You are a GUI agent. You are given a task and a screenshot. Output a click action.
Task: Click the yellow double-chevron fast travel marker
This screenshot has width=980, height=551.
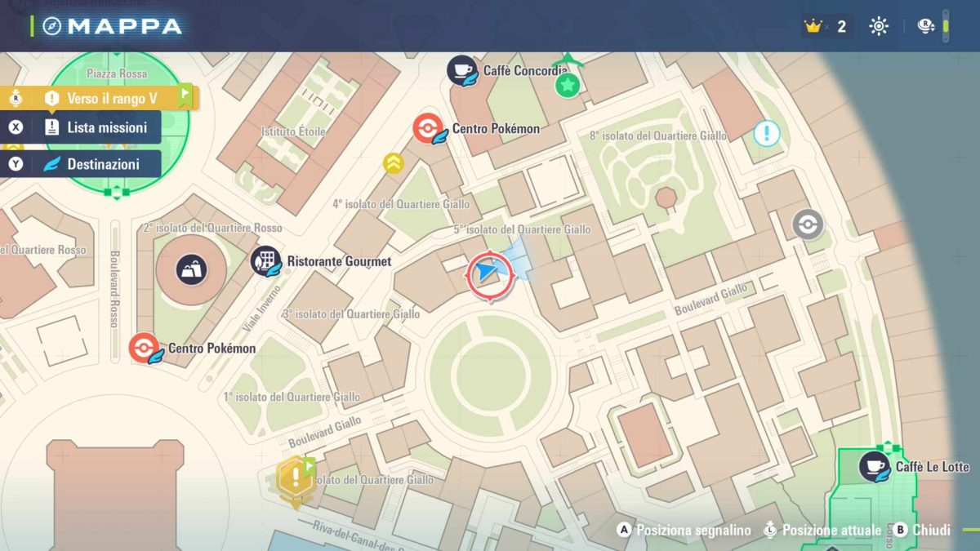[393, 162]
